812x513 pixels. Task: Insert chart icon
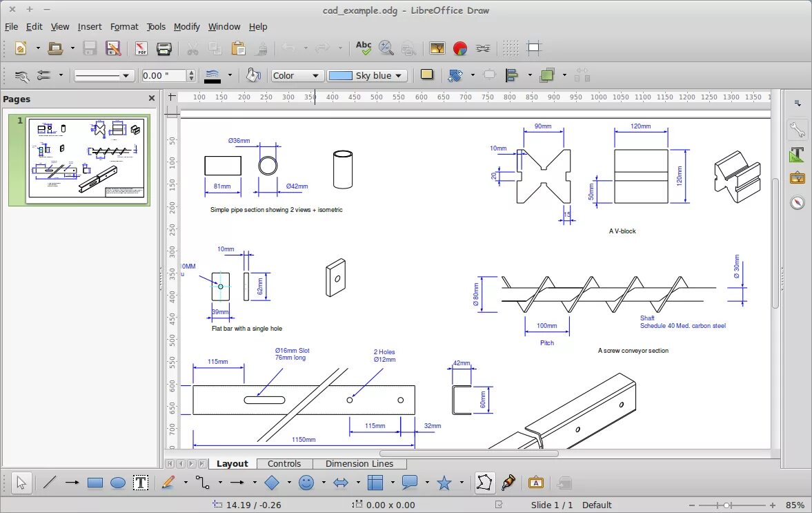tap(460, 48)
